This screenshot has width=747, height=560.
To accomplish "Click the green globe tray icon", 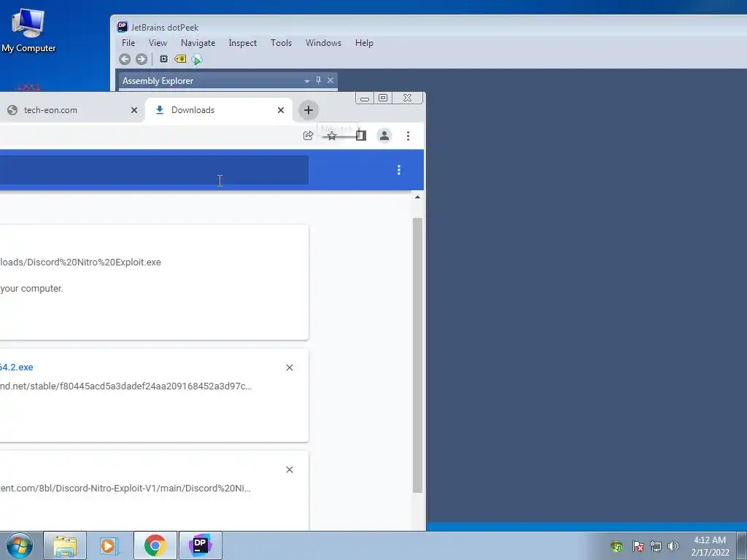I will 616,546.
